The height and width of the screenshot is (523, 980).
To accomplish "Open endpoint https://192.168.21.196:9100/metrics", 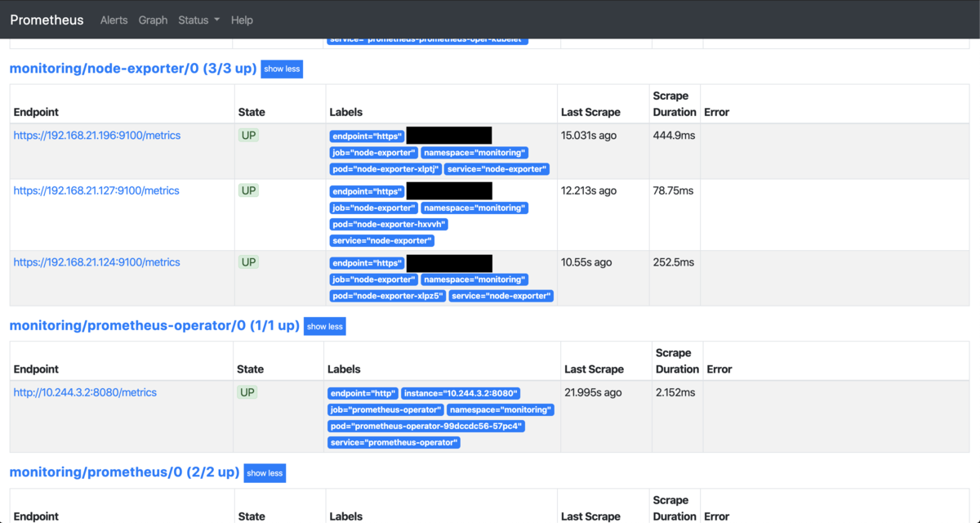I will pos(97,136).
